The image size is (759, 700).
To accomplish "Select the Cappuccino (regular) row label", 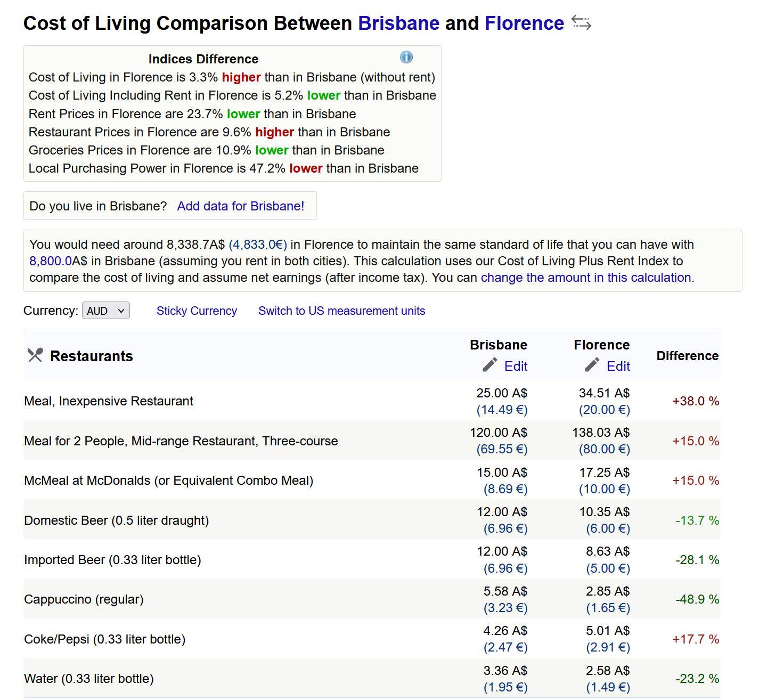I will click(x=84, y=599).
